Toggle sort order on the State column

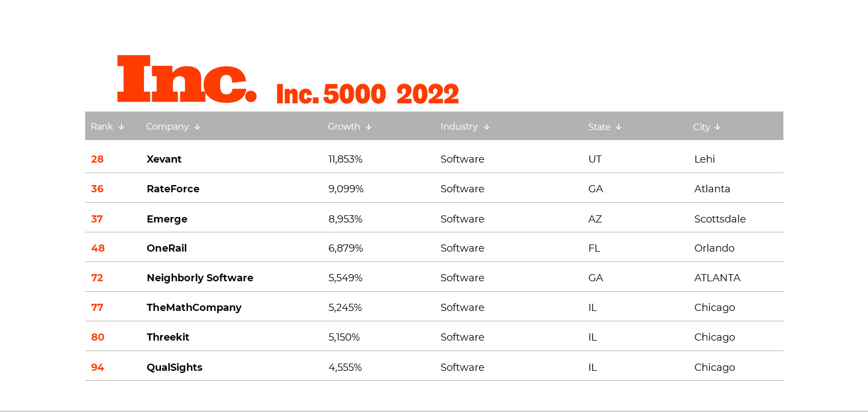pos(619,126)
